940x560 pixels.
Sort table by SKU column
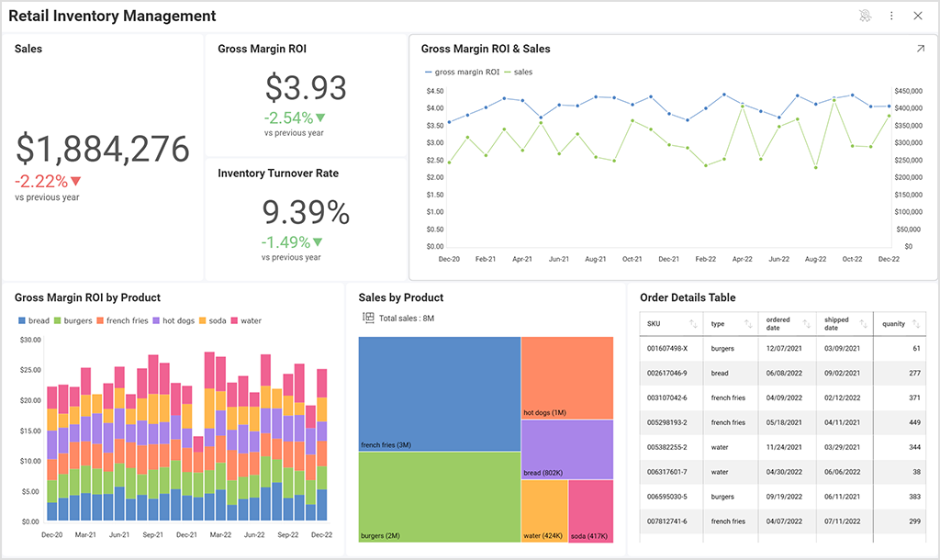click(x=693, y=324)
